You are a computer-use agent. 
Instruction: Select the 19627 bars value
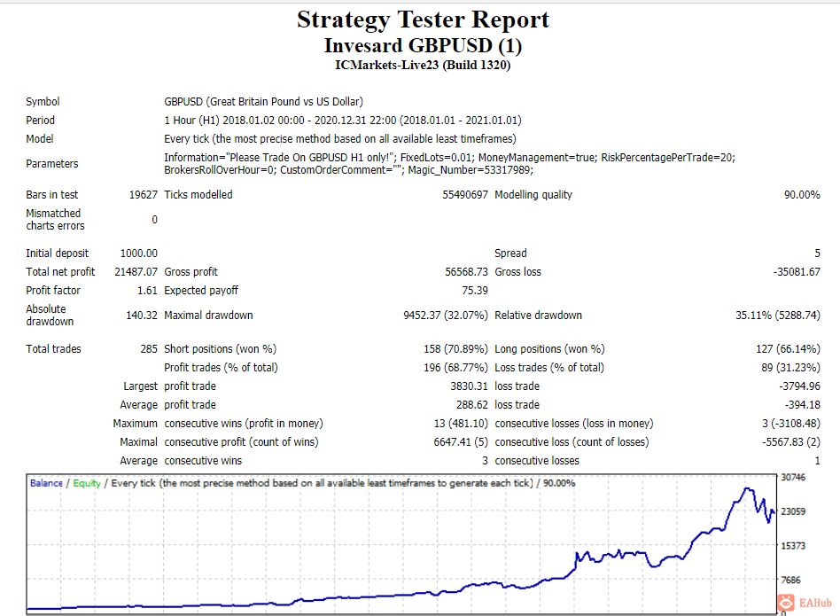[143, 194]
